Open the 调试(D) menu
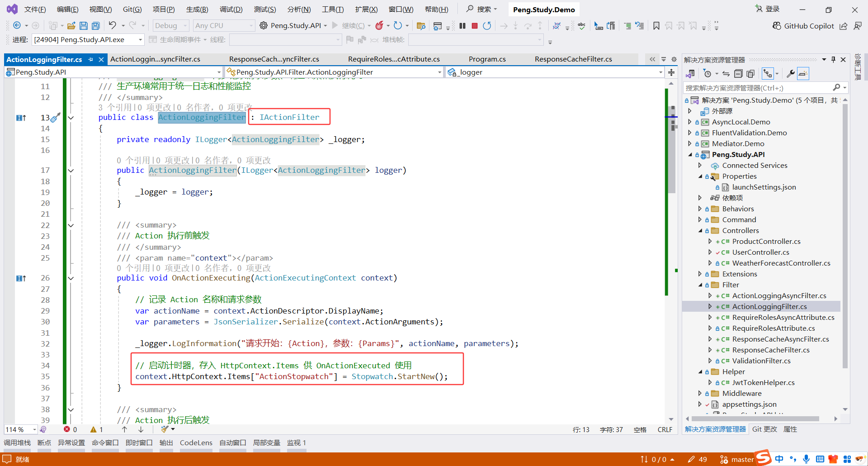The image size is (868, 466). [231, 10]
